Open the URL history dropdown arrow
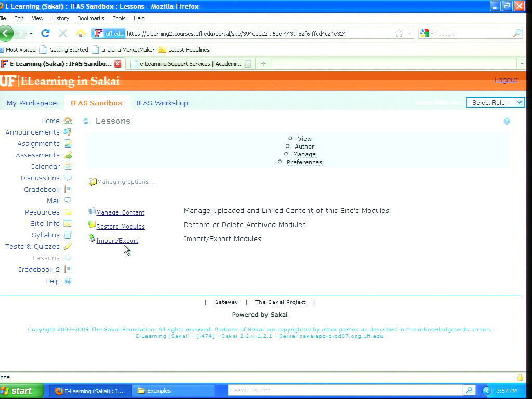 (409, 34)
